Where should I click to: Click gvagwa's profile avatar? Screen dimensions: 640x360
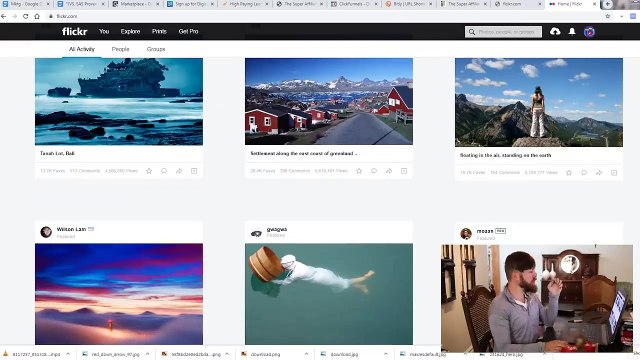point(256,233)
